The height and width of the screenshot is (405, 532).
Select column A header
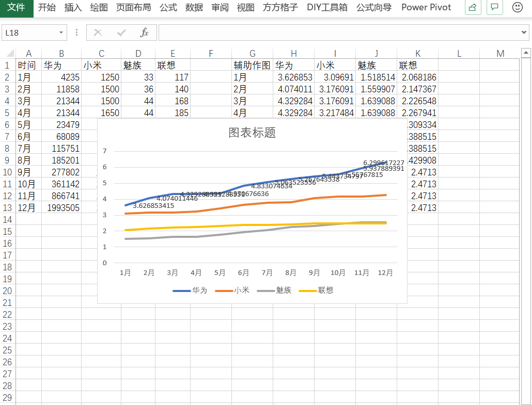[28, 54]
